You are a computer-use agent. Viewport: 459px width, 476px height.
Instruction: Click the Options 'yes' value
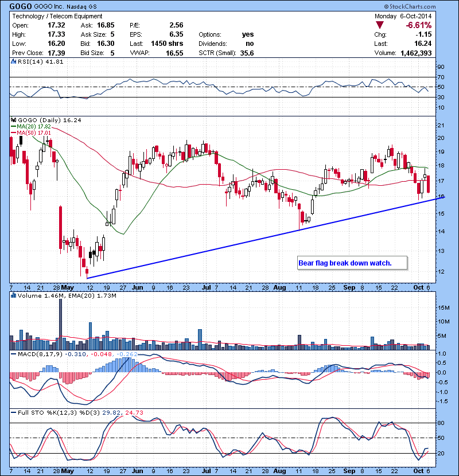click(x=248, y=34)
